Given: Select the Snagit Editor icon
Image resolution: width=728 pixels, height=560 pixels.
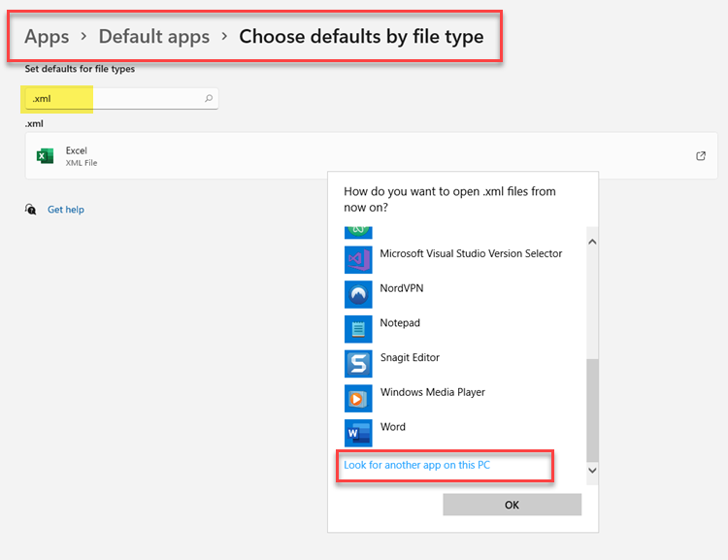Looking at the screenshot, I should 358,363.
